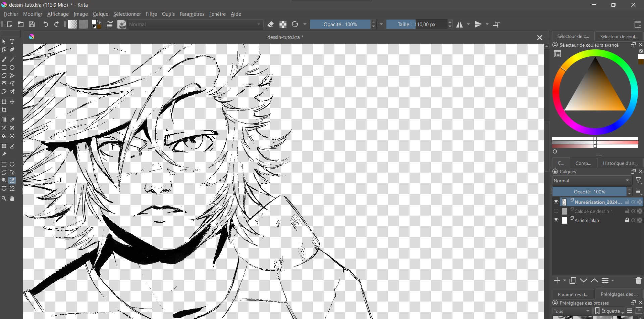This screenshot has width=644, height=319.
Task: Select the Reference Images pin tool
Action: coord(4,154)
